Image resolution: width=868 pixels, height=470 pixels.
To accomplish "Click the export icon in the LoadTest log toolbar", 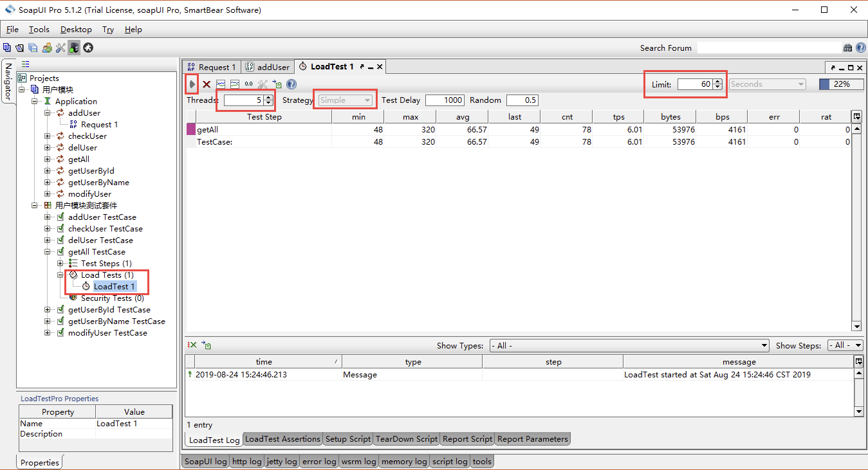I will coord(207,345).
